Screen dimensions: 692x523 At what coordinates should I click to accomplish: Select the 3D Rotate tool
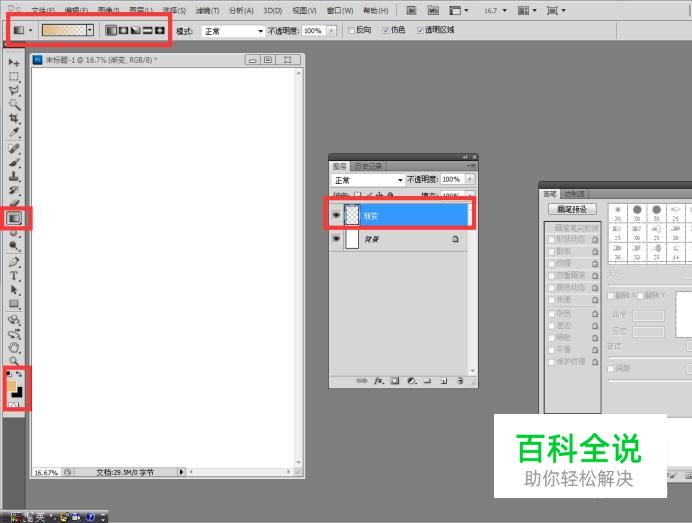[14, 320]
